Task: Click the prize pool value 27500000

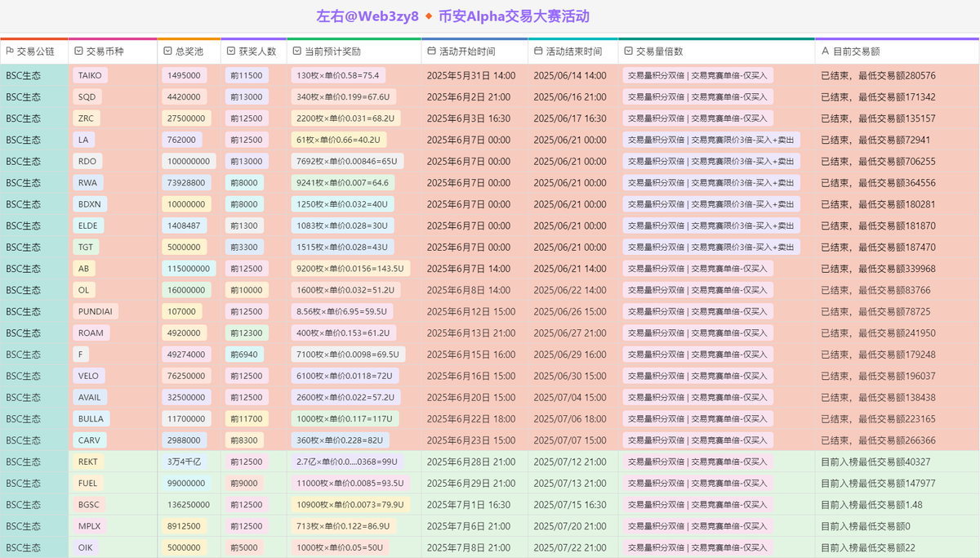Action: coord(186,118)
